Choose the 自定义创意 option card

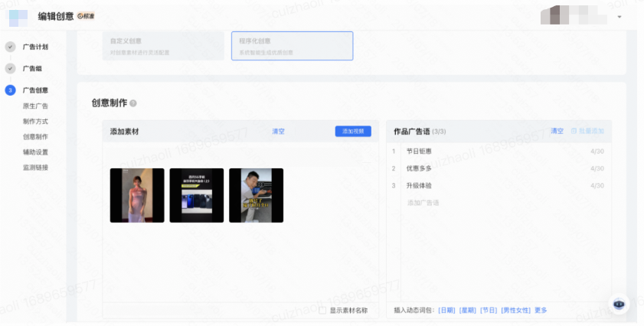tap(163, 46)
